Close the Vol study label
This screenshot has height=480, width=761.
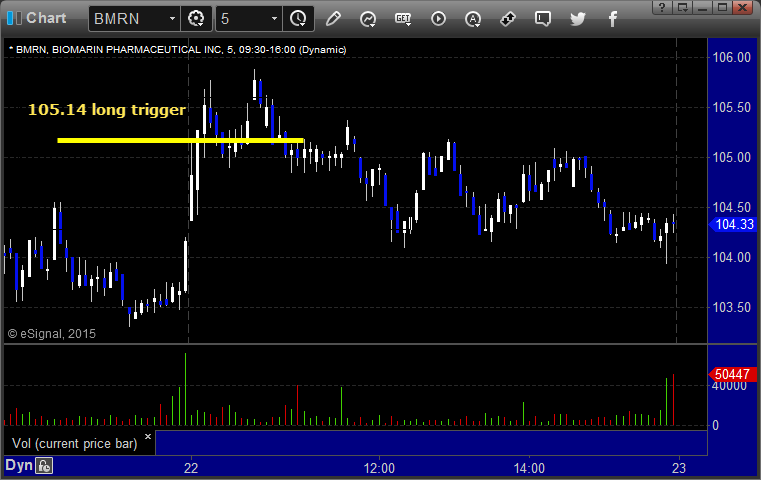coord(148,436)
